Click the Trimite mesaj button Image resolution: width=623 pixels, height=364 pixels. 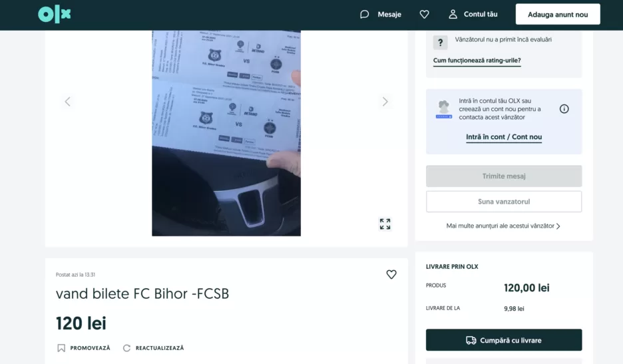[504, 176]
